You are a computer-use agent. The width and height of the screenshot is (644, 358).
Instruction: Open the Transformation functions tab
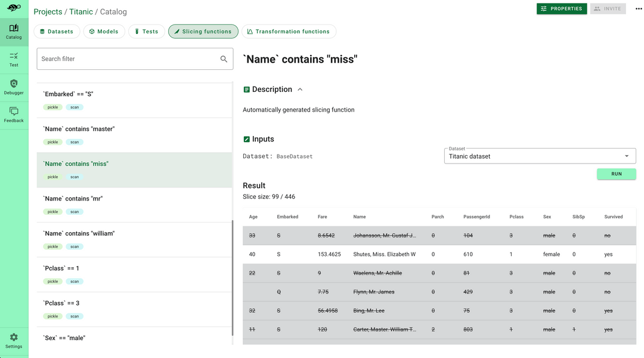(289, 32)
